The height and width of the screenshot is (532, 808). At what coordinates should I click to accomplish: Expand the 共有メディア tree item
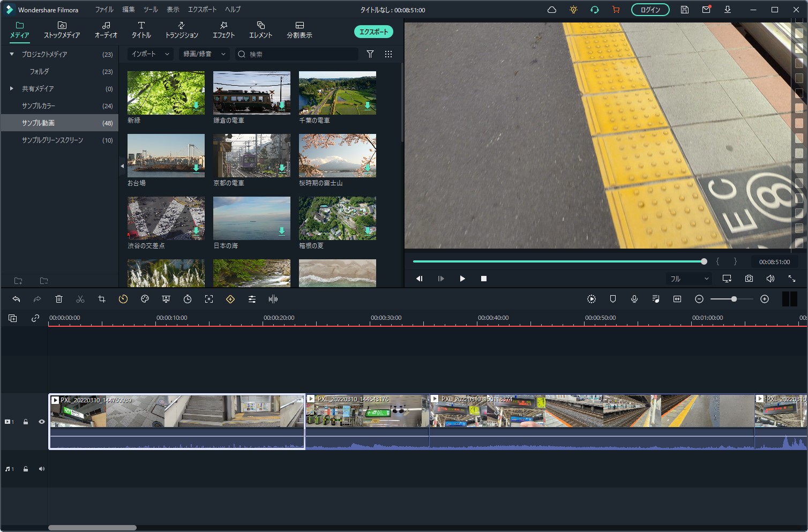(x=12, y=88)
